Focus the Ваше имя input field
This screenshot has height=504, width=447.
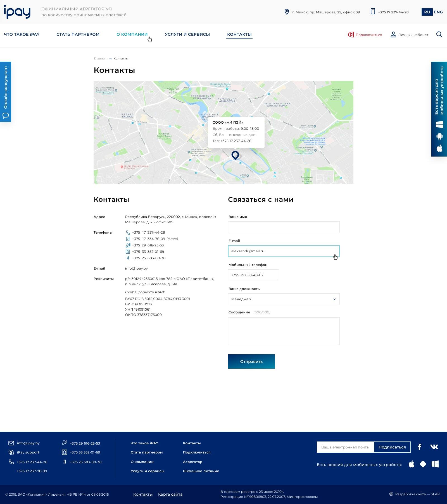(284, 227)
